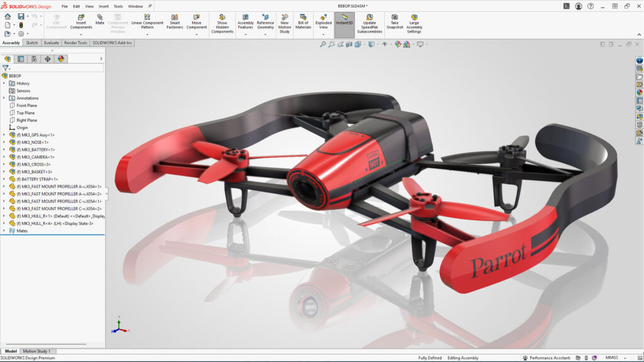
Task: Click Edit Appearance icon in view toolbar
Action: pos(397,45)
